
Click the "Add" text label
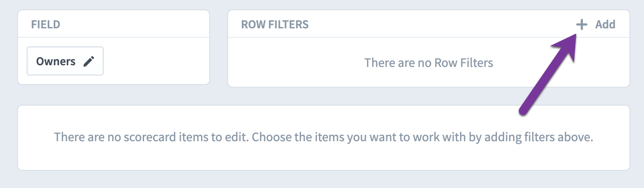click(605, 24)
